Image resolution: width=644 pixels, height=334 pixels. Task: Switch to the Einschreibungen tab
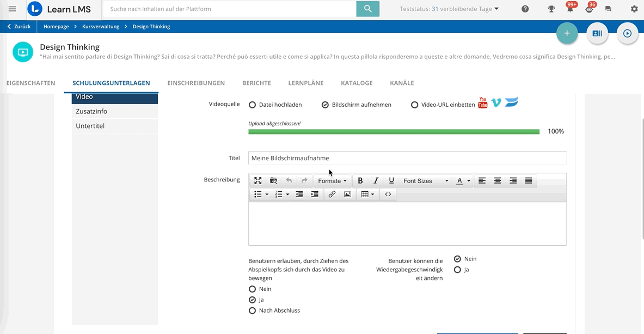tap(196, 83)
